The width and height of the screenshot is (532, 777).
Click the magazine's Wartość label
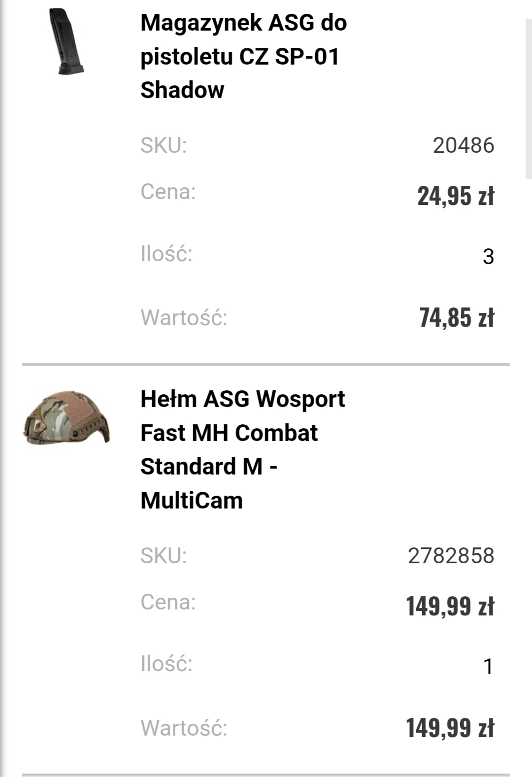point(184,317)
